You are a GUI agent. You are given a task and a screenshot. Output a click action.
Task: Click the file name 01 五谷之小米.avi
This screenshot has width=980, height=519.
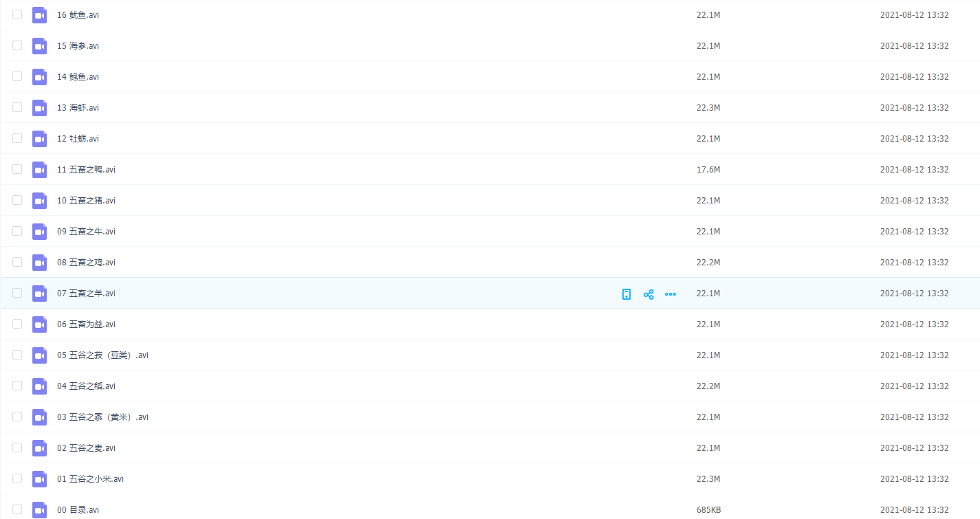coord(90,479)
